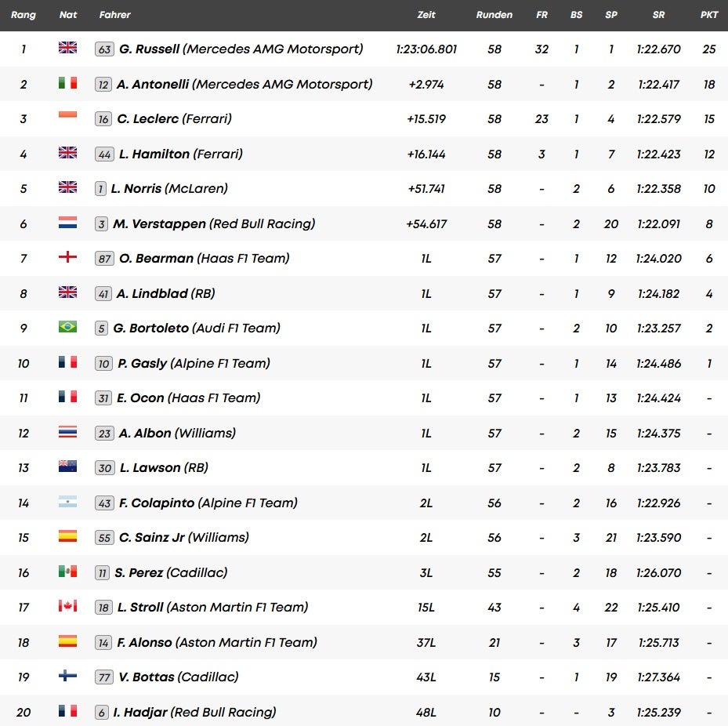
Task: Click the car number 44 badge
Action: (x=104, y=154)
